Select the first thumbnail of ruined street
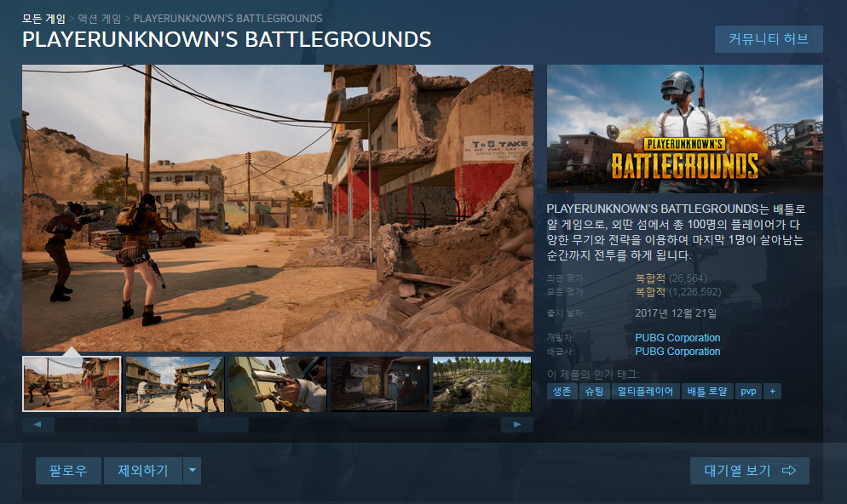 [x=72, y=384]
